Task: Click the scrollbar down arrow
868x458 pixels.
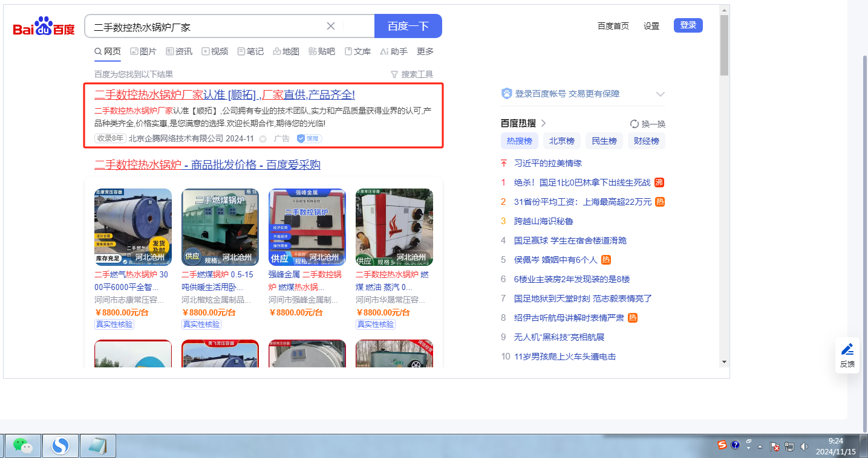Action: tap(725, 362)
